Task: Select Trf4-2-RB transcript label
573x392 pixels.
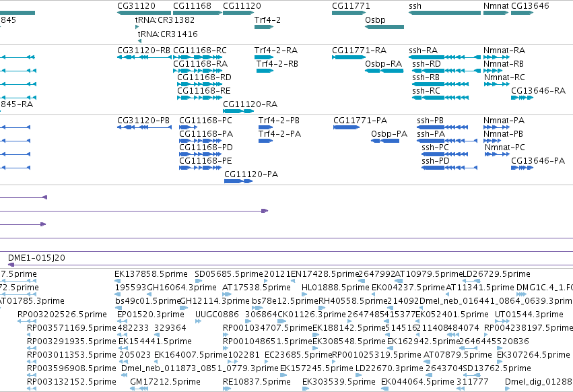Action: (277, 63)
